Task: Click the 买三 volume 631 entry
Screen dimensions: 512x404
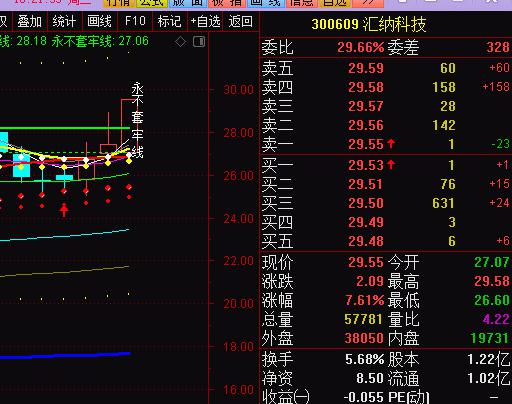Action: [443, 203]
